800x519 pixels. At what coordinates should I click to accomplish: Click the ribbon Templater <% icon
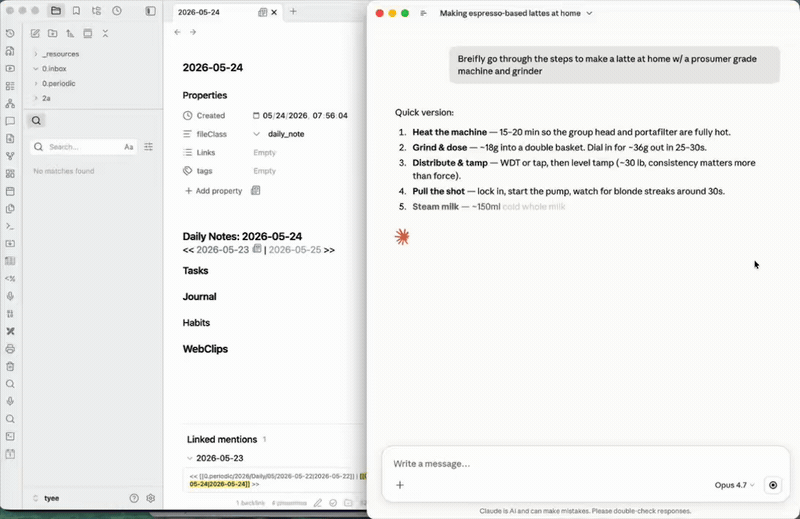point(10,279)
